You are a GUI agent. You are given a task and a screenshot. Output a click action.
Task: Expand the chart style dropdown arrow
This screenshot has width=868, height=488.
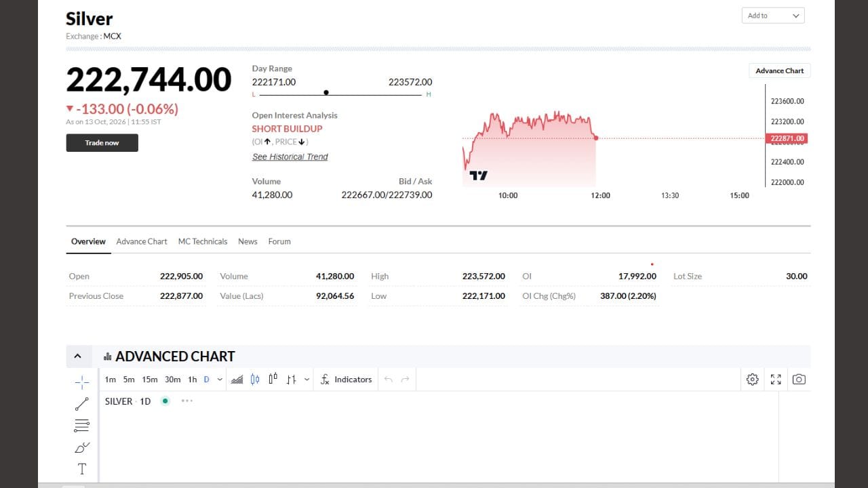point(307,380)
